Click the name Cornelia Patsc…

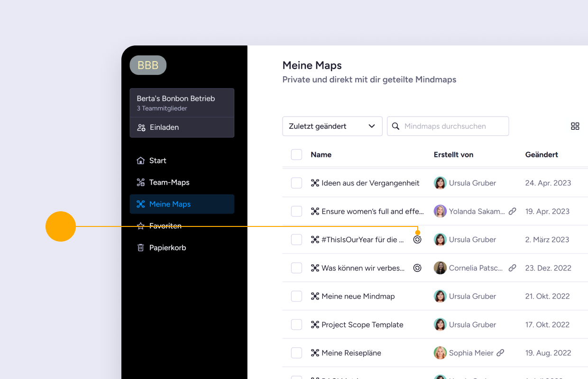click(476, 268)
